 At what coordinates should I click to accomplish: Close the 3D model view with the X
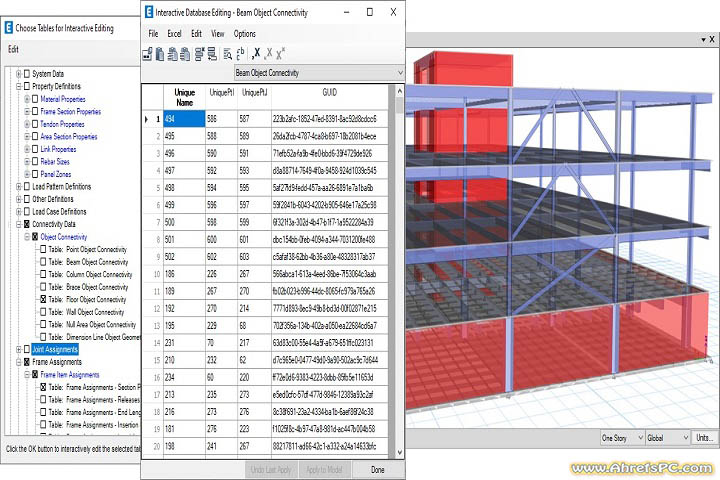coord(712,40)
